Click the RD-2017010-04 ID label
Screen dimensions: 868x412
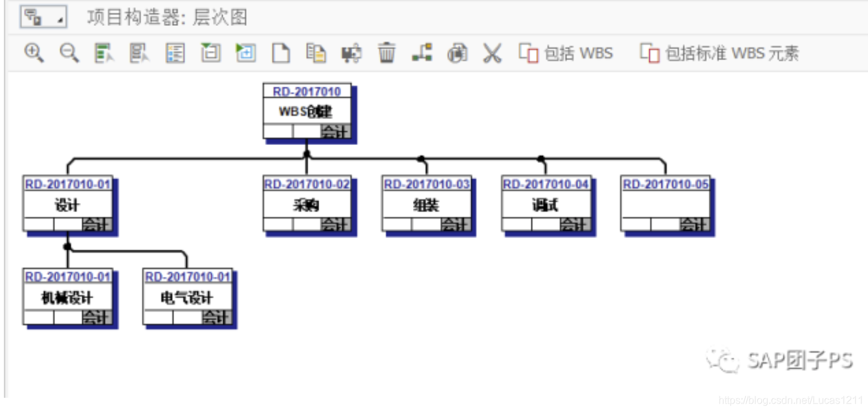click(546, 184)
